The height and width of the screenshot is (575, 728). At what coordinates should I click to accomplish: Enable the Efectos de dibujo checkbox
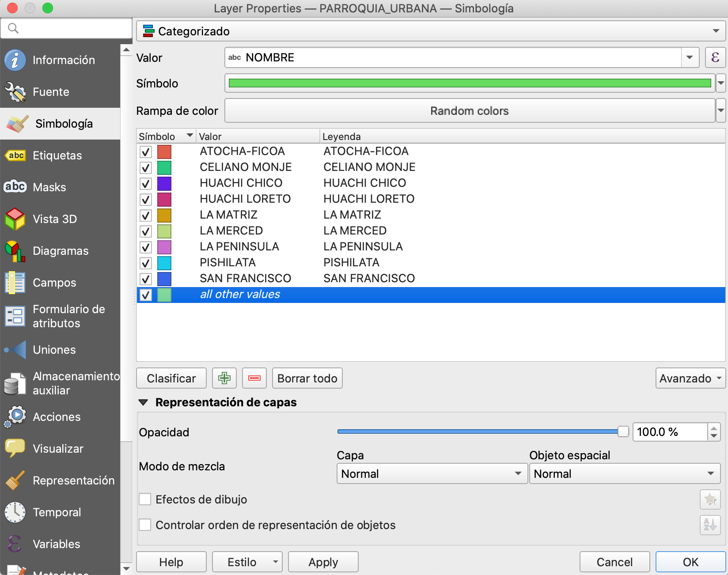coord(145,499)
